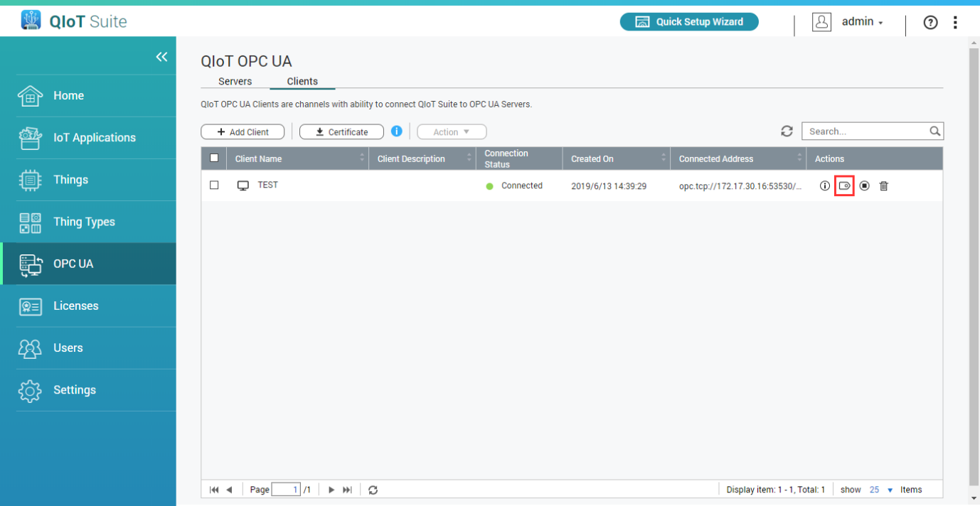Launch the Quick Setup Wizard
This screenshot has width=980, height=506.
pos(689,22)
